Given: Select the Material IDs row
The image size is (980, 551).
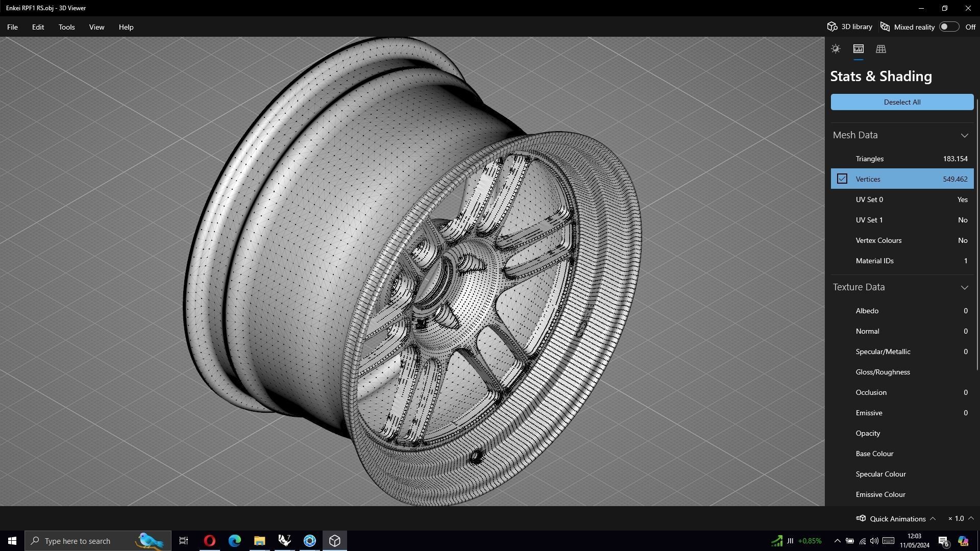Looking at the screenshot, I should coord(902,261).
